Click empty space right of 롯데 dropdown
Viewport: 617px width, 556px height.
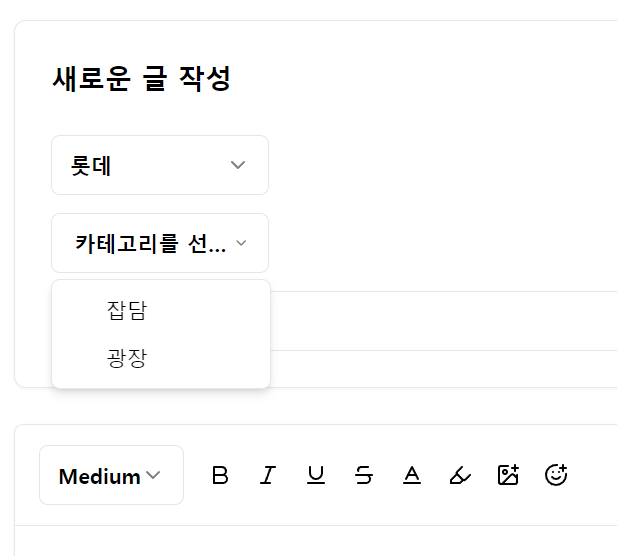(440, 165)
